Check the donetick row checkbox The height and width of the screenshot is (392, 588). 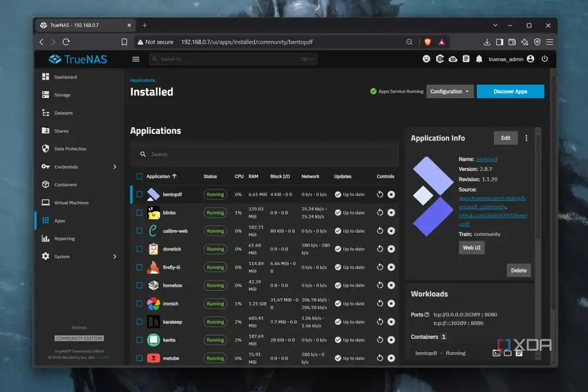(x=139, y=249)
